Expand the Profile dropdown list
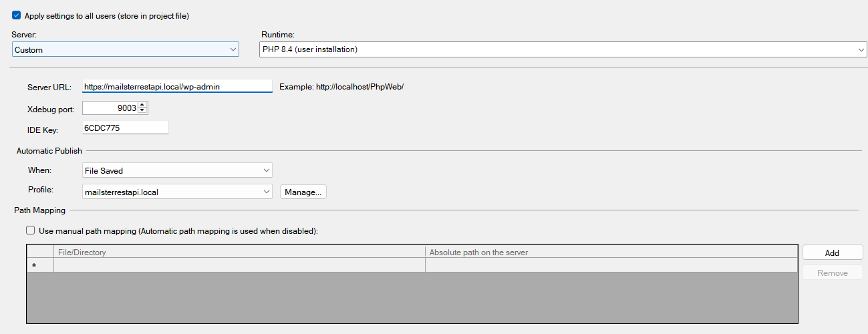 176,192
